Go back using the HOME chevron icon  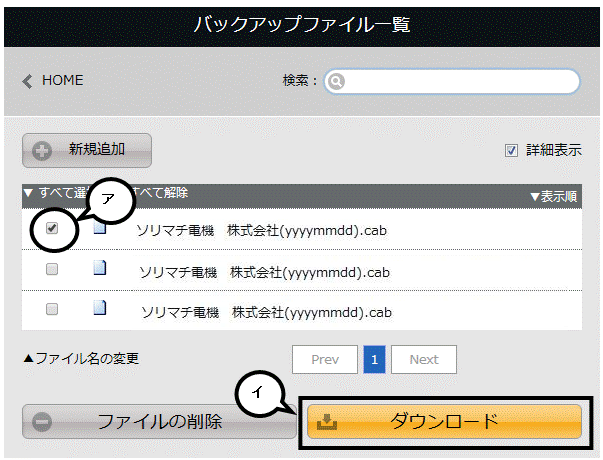coord(27,81)
